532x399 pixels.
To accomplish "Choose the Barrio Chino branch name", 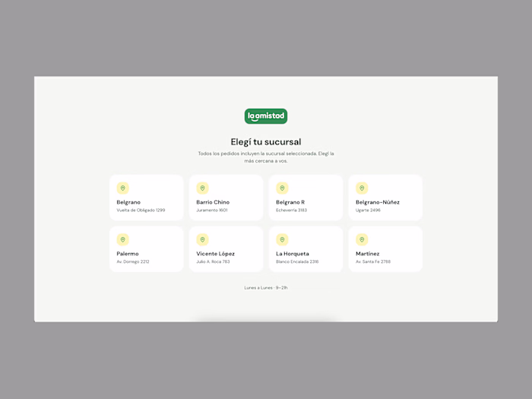I will 213,202.
